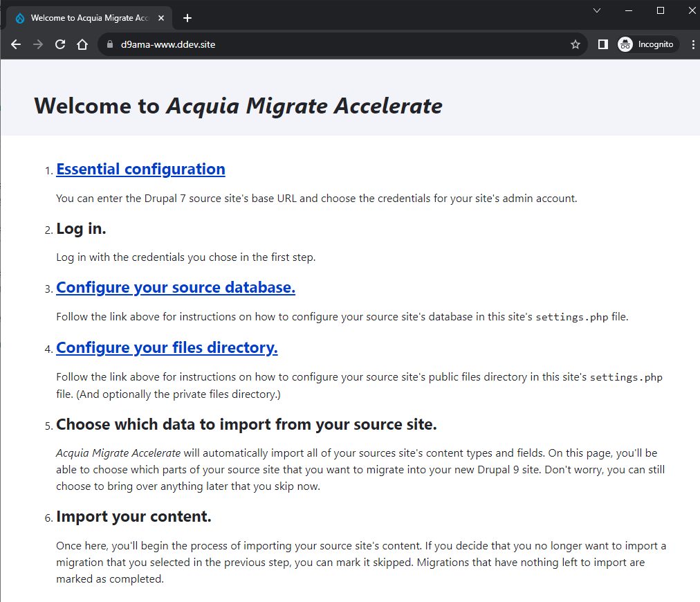This screenshot has height=602, width=700.
Task: Reload the current page
Action: point(59,44)
